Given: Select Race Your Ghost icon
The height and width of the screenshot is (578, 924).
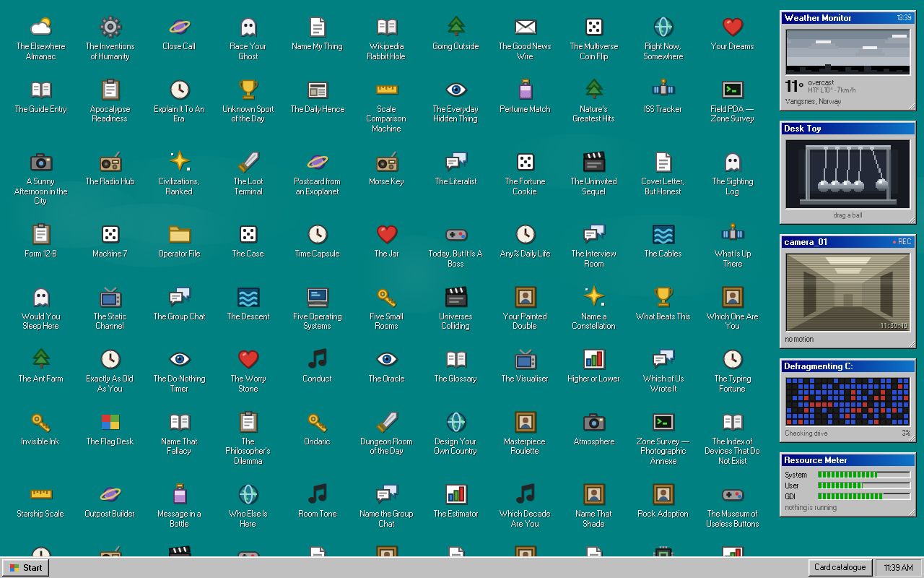Looking at the screenshot, I should (x=248, y=27).
